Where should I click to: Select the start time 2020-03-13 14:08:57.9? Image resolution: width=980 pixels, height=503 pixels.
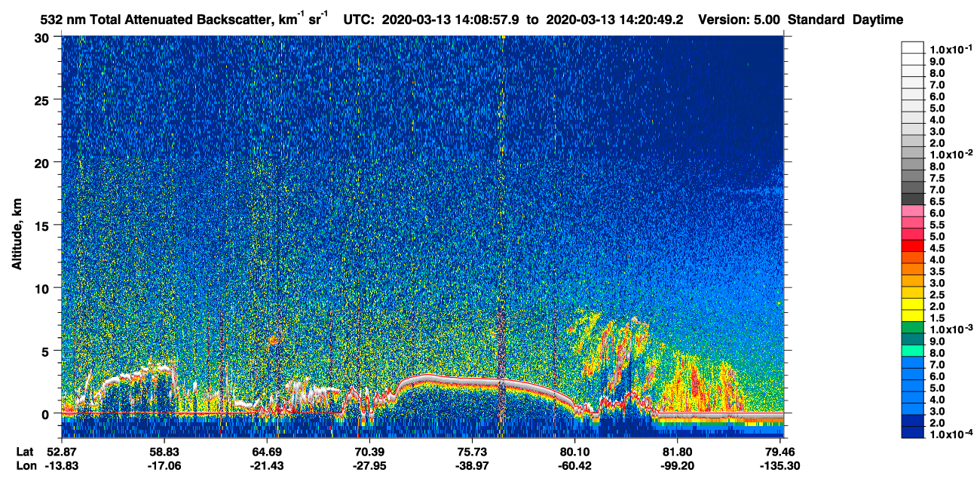pos(451,20)
